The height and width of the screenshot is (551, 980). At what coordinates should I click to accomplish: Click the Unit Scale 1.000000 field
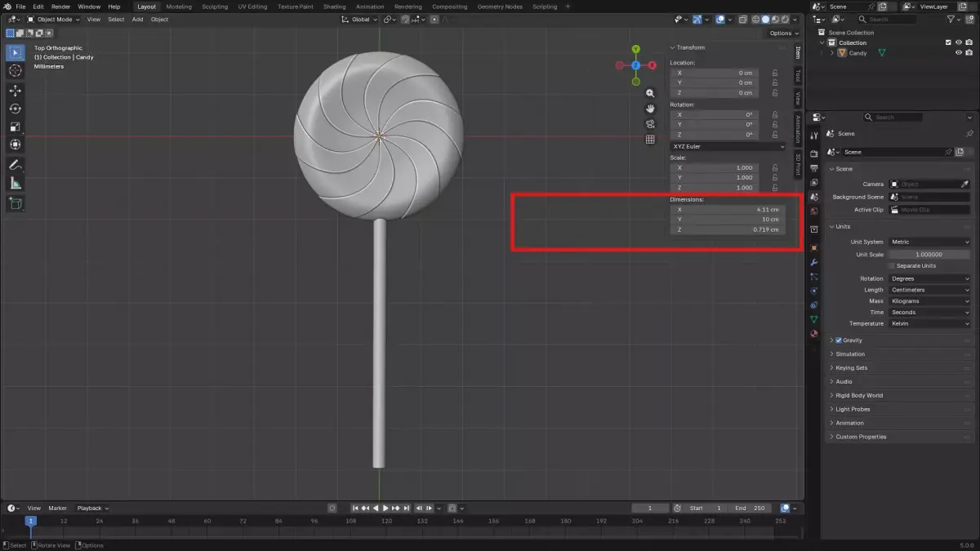click(929, 254)
